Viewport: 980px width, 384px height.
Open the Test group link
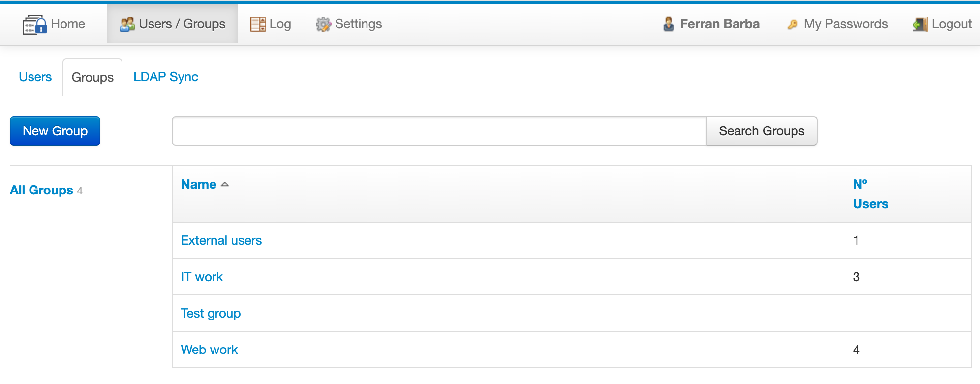211,313
